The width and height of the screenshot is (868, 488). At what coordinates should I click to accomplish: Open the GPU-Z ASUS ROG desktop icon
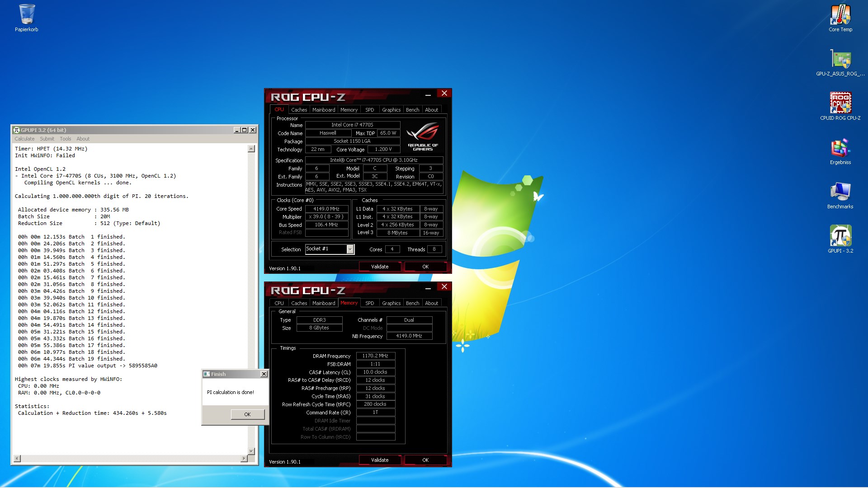[x=840, y=62]
